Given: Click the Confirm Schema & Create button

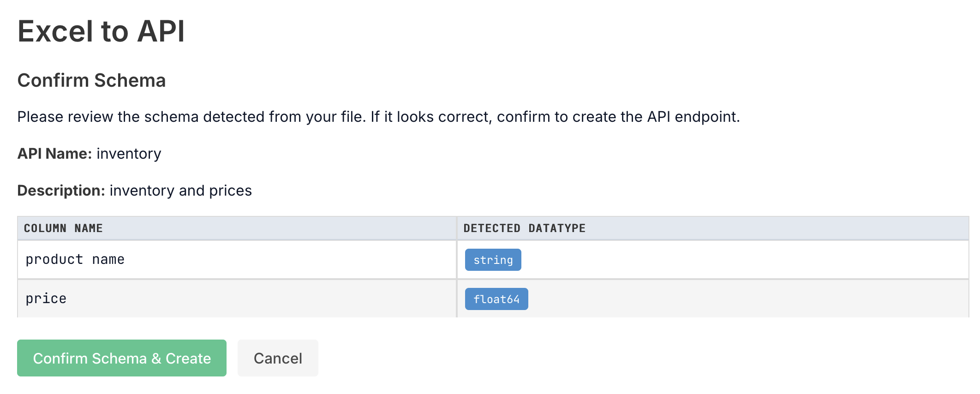Looking at the screenshot, I should pos(122,358).
